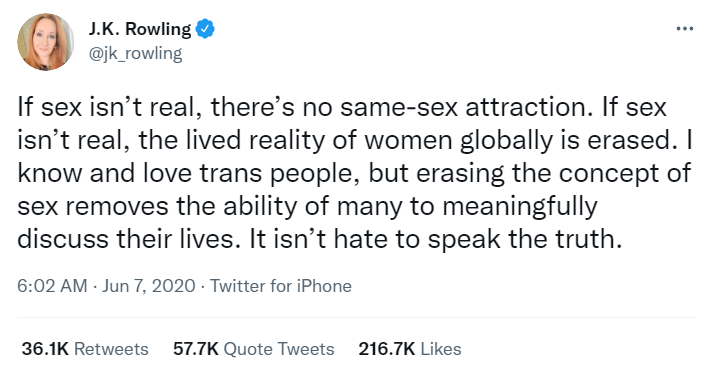Image resolution: width=714 pixels, height=377 pixels.
Task: Click the 216.7K likes count
Action: click(387, 349)
